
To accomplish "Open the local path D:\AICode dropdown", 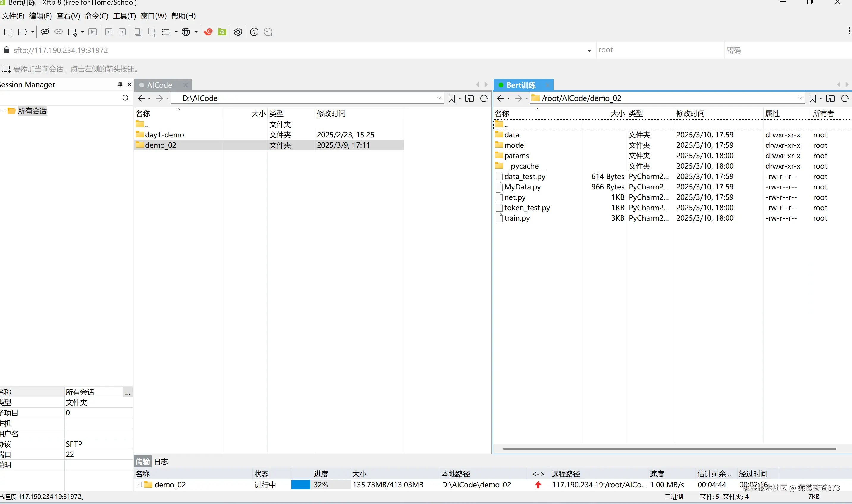I will coord(439,98).
